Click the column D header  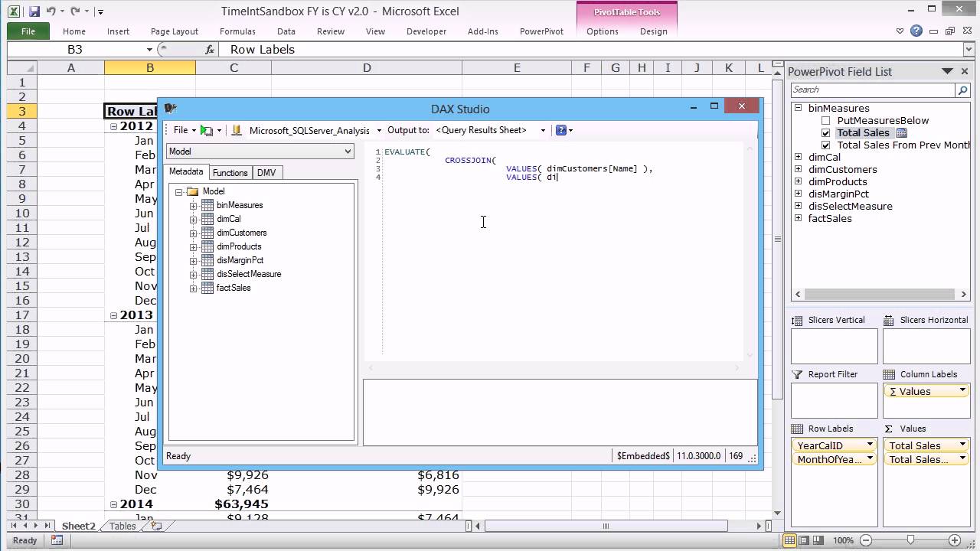(x=367, y=68)
